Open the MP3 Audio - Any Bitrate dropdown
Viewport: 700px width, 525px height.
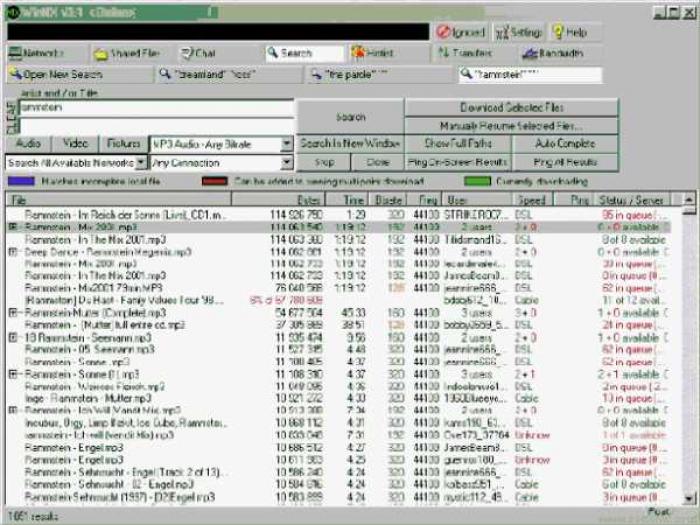[287, 144]
